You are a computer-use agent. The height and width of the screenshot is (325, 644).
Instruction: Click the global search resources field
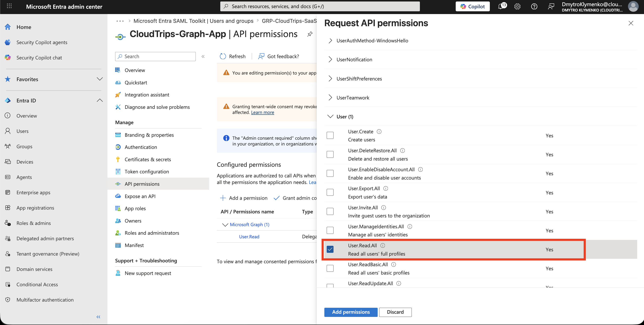(320, 6)
